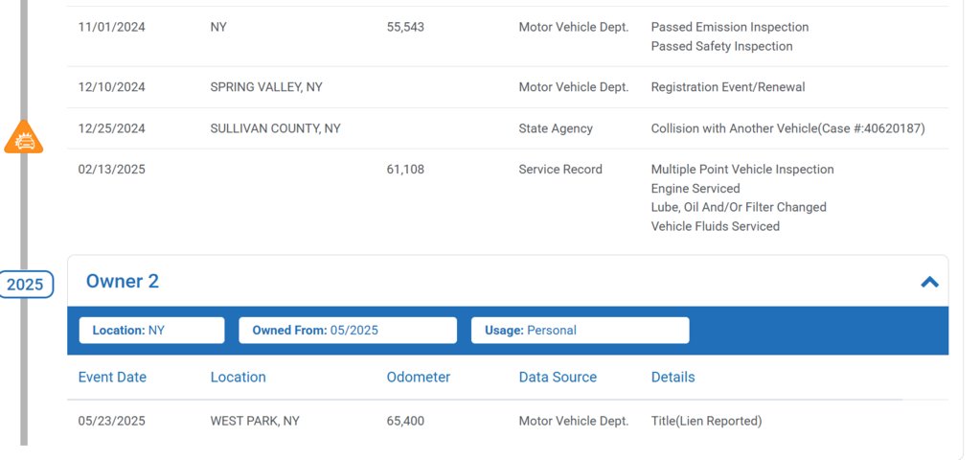Click the 65,400 odometer reading
The image size is (980, 460).
tap(405, 421)
